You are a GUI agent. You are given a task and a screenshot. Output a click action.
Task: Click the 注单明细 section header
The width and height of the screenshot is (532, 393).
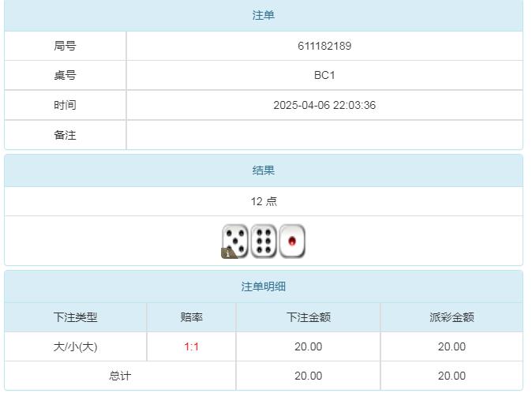click(x=264, y=286)
